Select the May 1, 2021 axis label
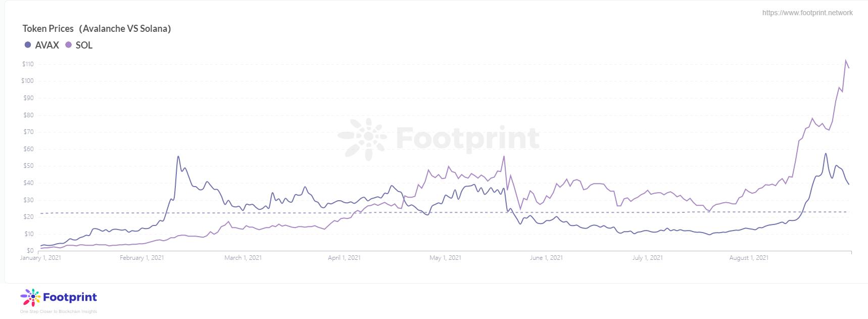The height and width of the screenshot is (319, 868). 445,258
